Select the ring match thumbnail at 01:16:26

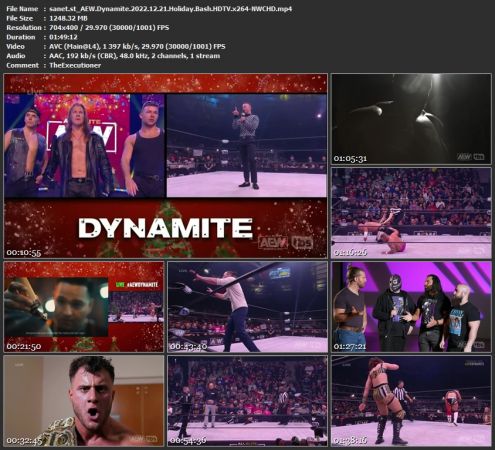[x=411, y=213]
